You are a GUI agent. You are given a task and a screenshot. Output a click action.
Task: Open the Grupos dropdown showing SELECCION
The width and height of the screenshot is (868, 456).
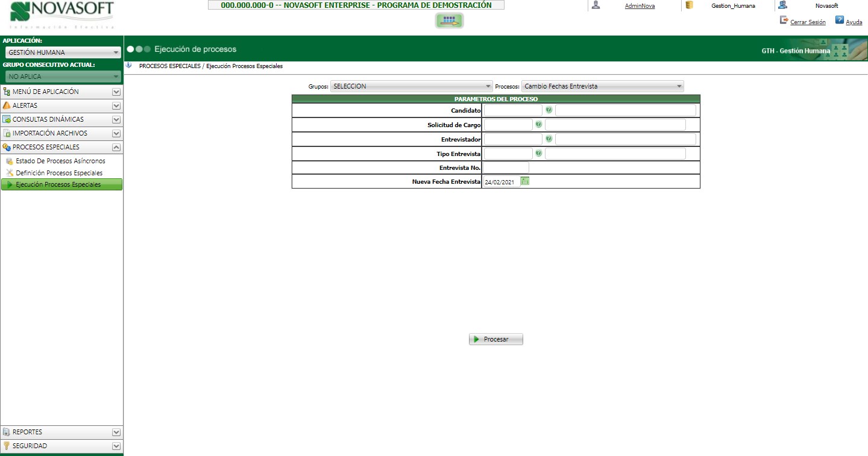tap(412, 86)
